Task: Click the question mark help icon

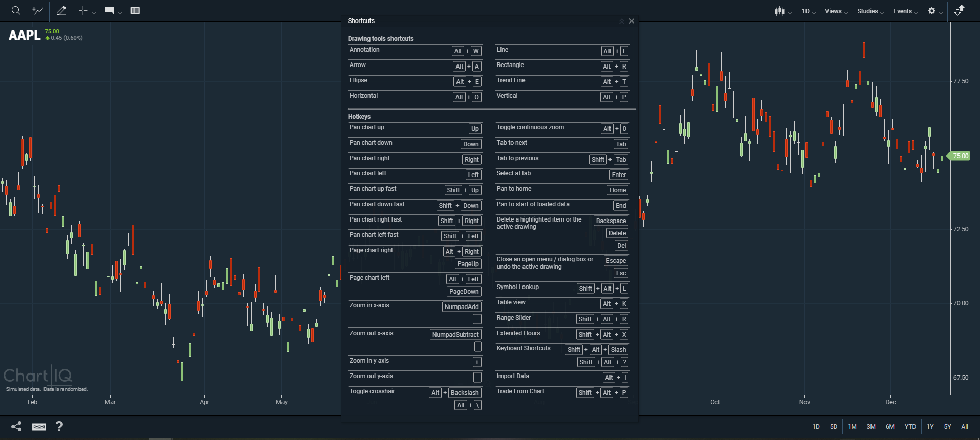Action: click(x=59, y=426)
